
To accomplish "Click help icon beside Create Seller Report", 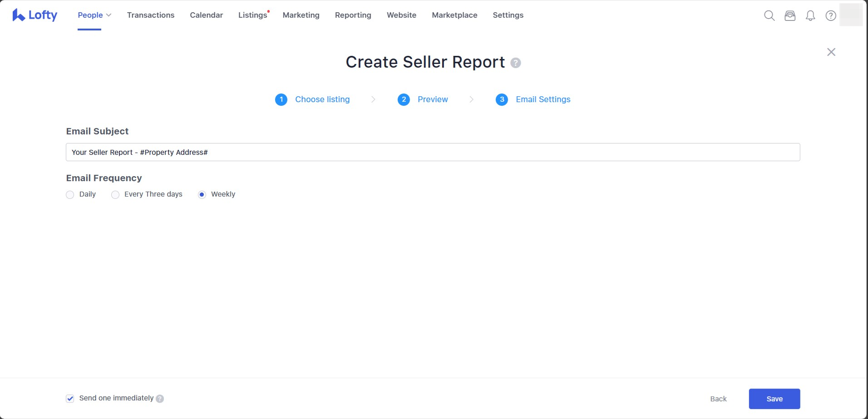I will pos(515,63).
